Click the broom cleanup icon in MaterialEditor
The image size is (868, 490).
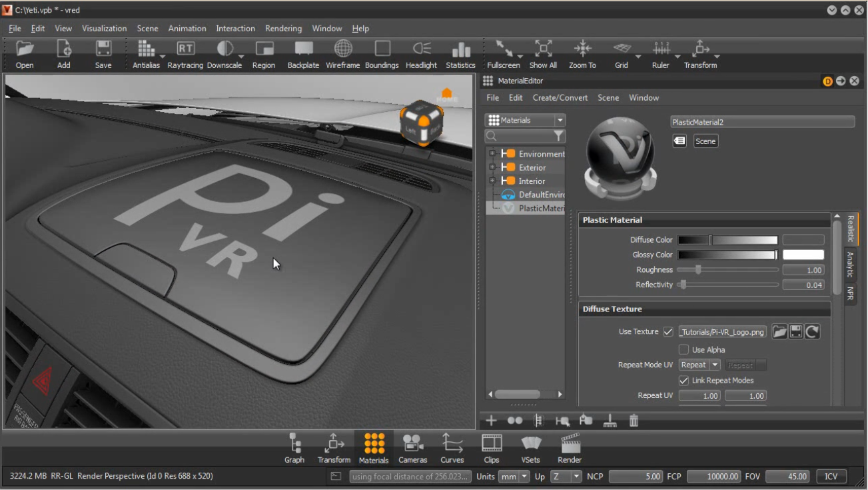(x=610, y=421)
